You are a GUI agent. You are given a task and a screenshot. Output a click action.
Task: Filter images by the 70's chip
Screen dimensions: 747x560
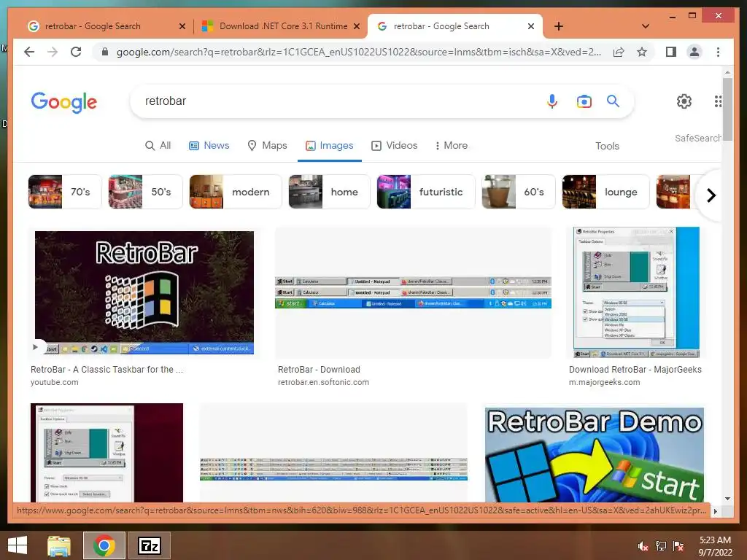point(65,192)
